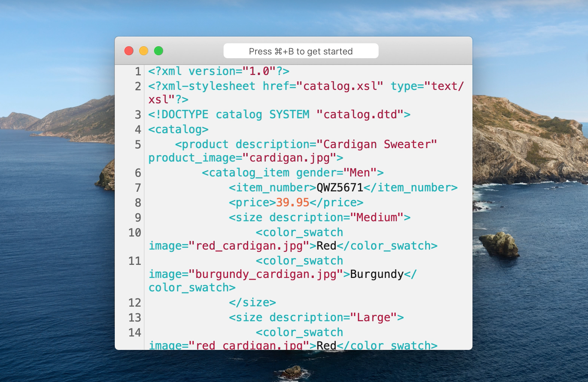Click the "catalog.dtd" string
The image size is (588, 382).
click(360, 114)
